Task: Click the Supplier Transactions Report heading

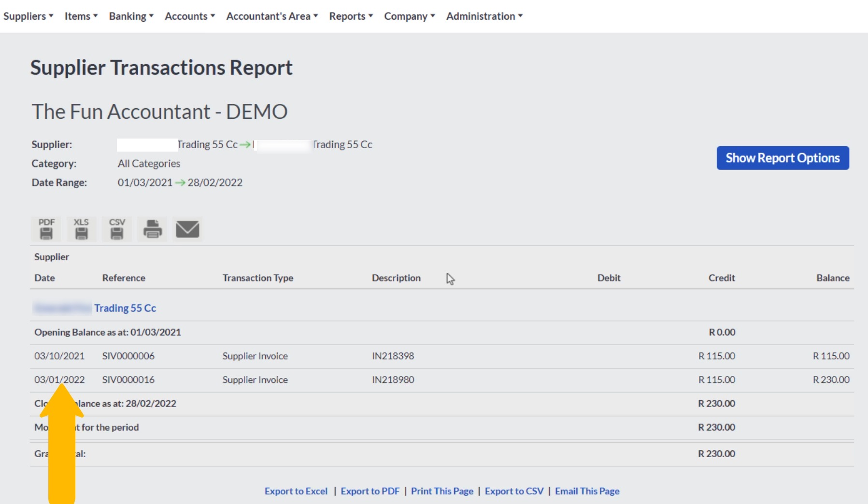Action: pos(161,68)
